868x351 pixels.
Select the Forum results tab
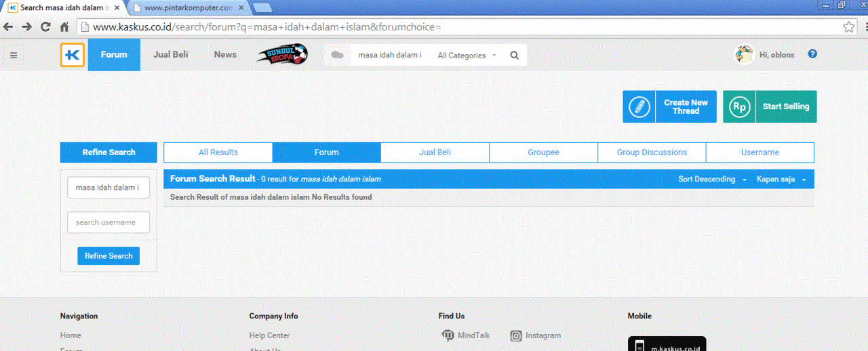(327, 152)
